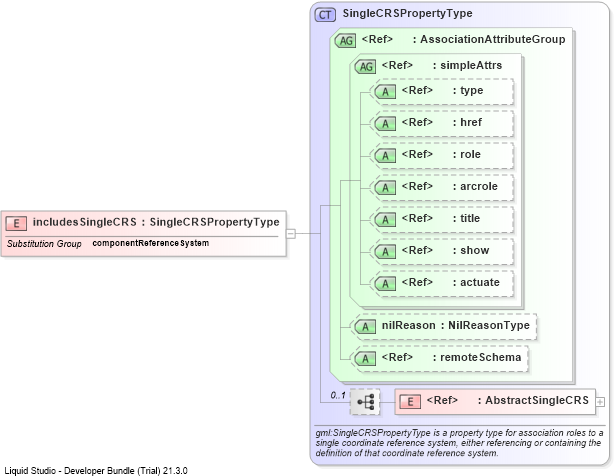Select the ': show' attribute reference
The width and height of the screenshot is (614, 476).
[x=470, y=250]
